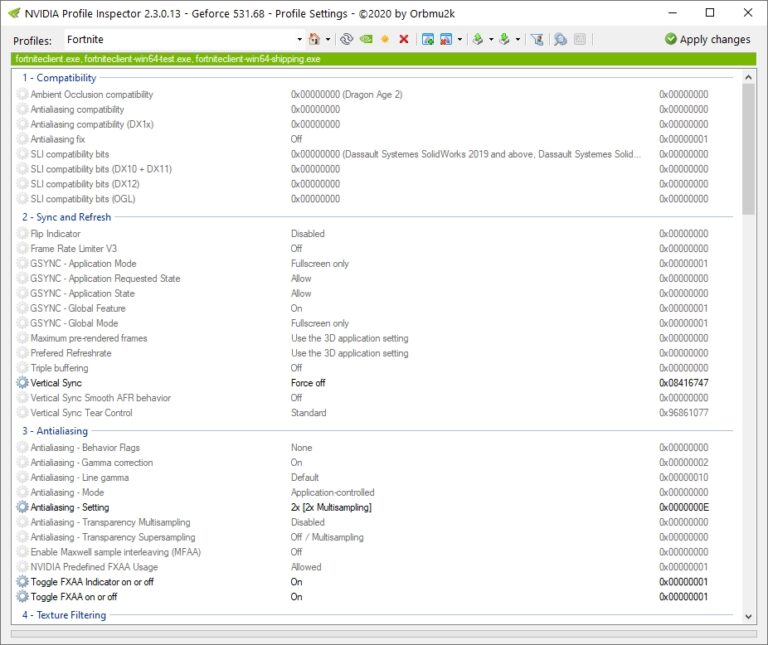The image size is (768, 645).
Task: Select the Antialiasing - Setting row name
Action: [70, 507]
